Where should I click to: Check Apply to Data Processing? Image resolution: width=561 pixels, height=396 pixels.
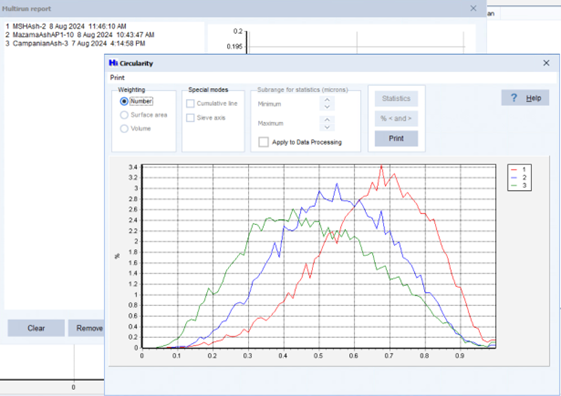[263, 142]
